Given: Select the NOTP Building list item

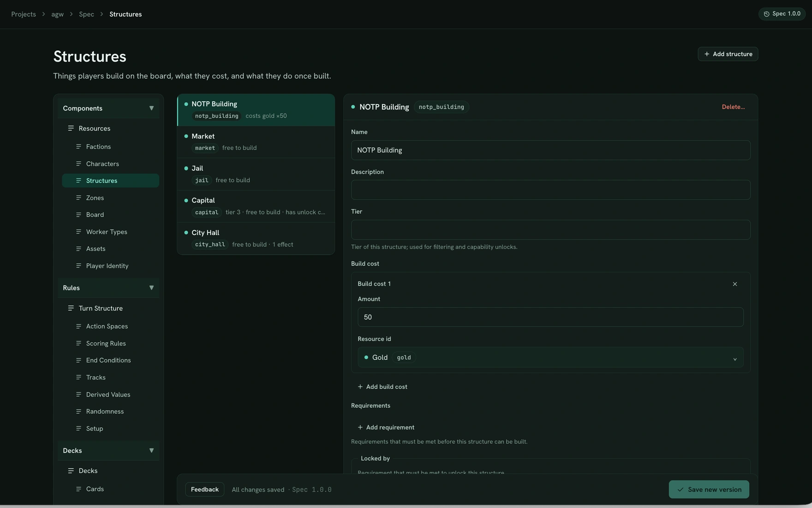Looking at the screenshot, I should [256, 110].
